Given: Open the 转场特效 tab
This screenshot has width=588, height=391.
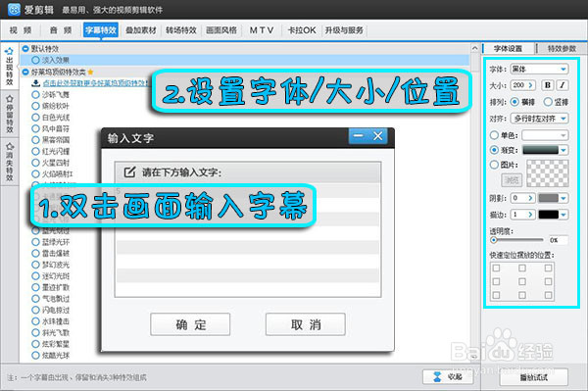Looking at the screenshot, I should click(x=181, y=30).
